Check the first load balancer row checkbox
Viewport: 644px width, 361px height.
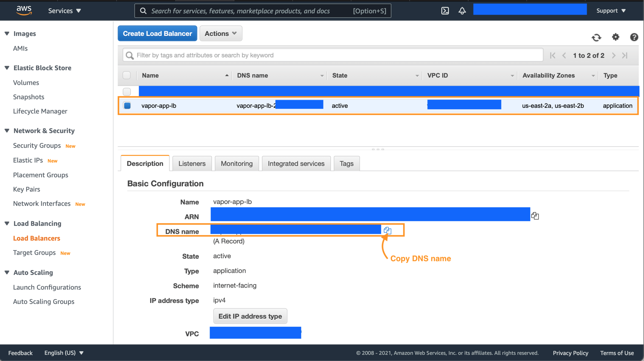coord(127,91)
